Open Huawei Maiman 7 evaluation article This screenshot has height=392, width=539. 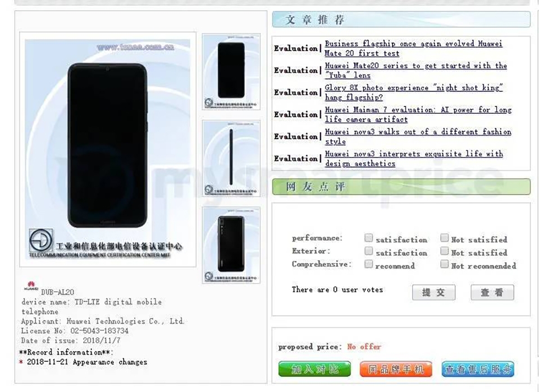tap(418, 114)
